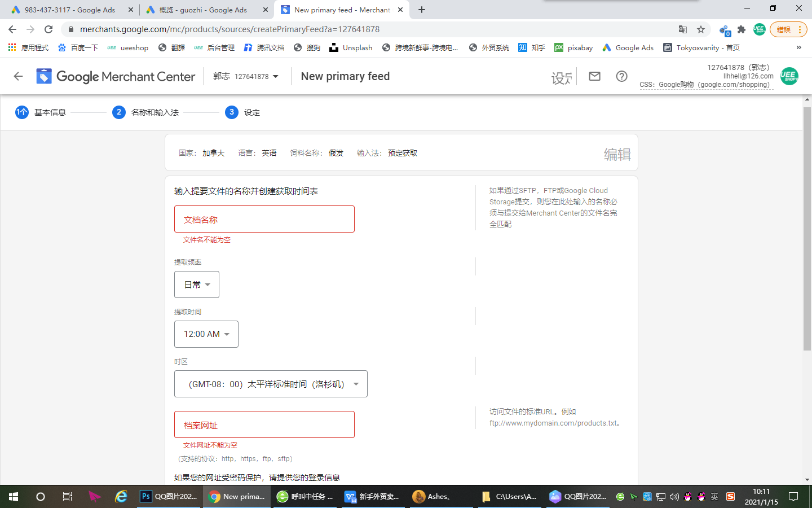
Task: Go to step 2 名称和输入法
Action: tap(145, 112)
